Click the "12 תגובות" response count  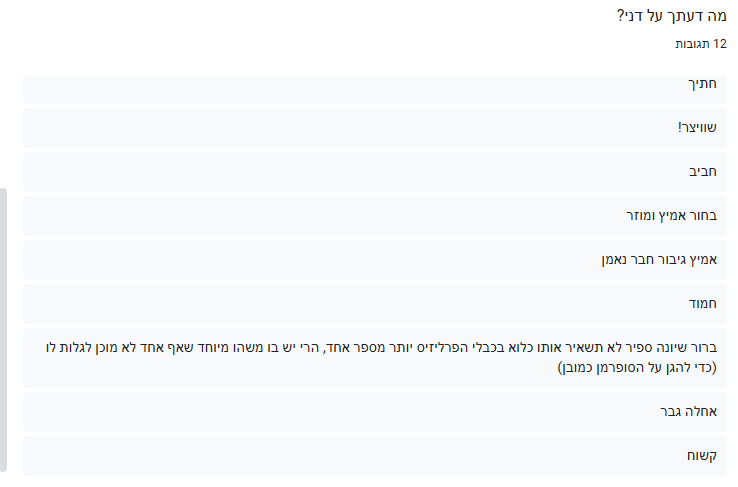click(x=700, y=44)
